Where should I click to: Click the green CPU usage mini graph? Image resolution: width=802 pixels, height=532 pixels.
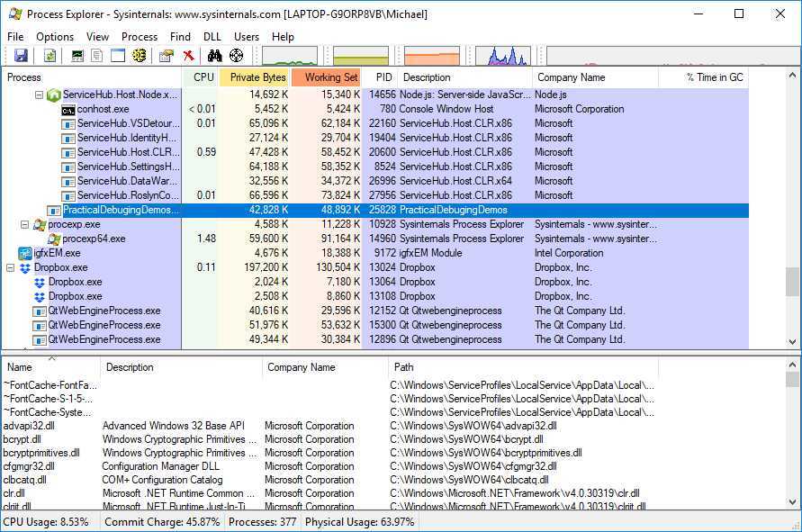[290, 56]
